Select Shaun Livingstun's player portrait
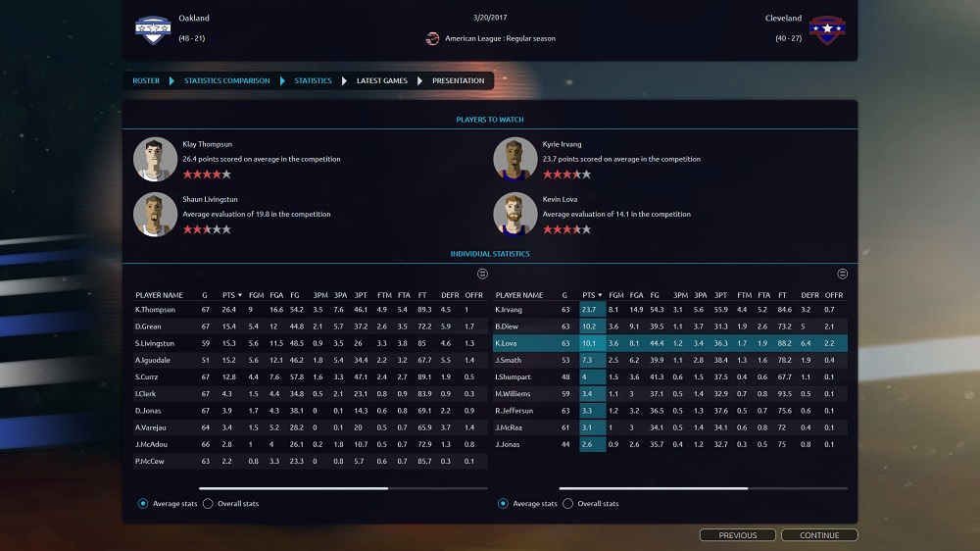The height and width of the screenshot is (551, 980). tap(155, 214)
